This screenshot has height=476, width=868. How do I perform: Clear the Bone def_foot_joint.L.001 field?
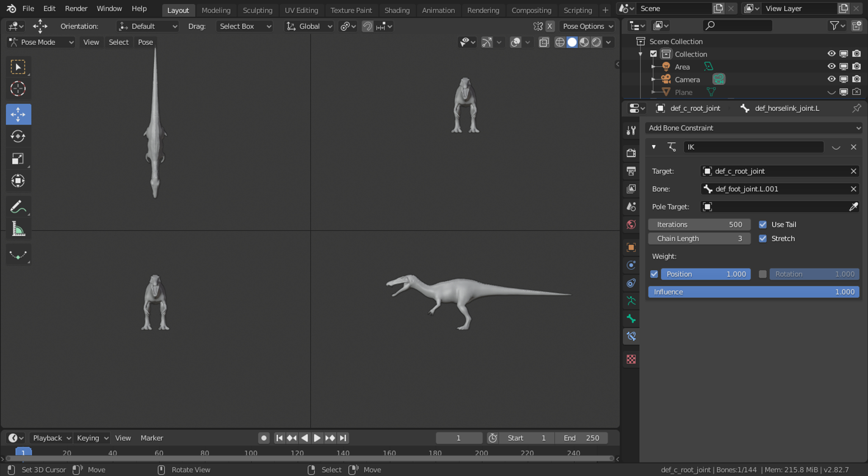pos(854,189)
